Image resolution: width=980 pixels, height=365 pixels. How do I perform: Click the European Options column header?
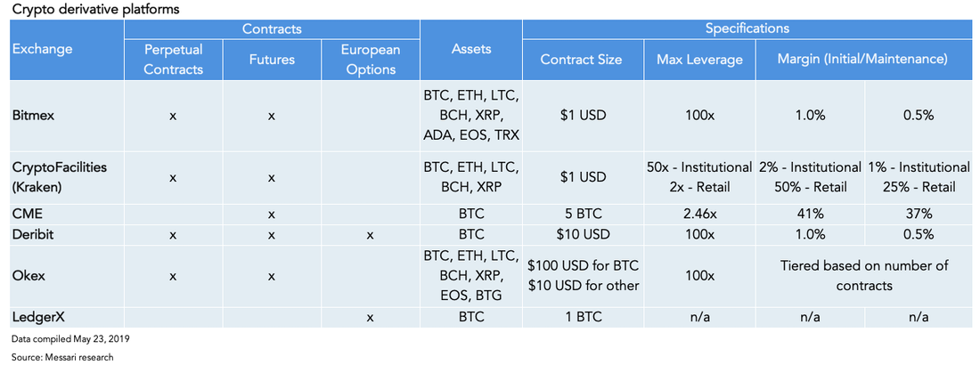(x=370, y=60)
